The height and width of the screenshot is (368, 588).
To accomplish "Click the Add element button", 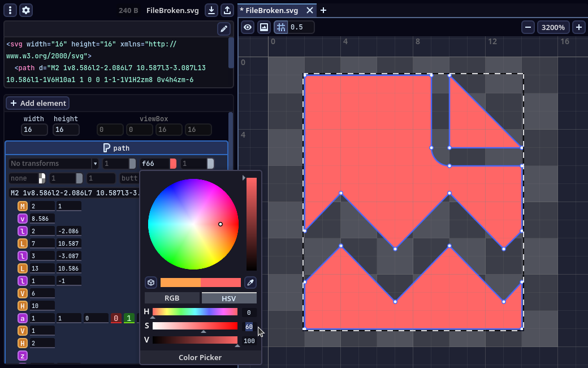I will tap(38, 103).
